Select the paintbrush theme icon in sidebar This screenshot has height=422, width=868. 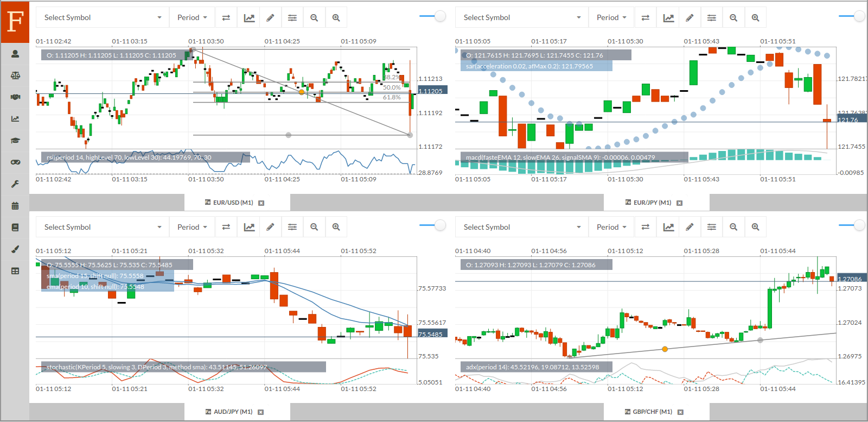point(15,249)
